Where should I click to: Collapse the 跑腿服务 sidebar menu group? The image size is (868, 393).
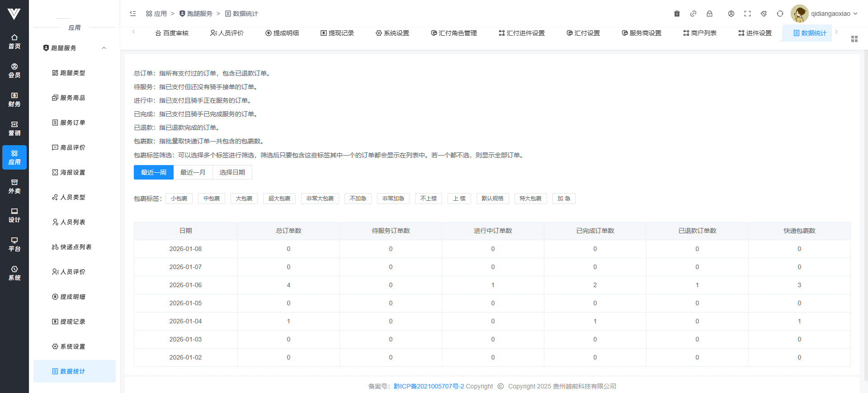coord(104,48)
